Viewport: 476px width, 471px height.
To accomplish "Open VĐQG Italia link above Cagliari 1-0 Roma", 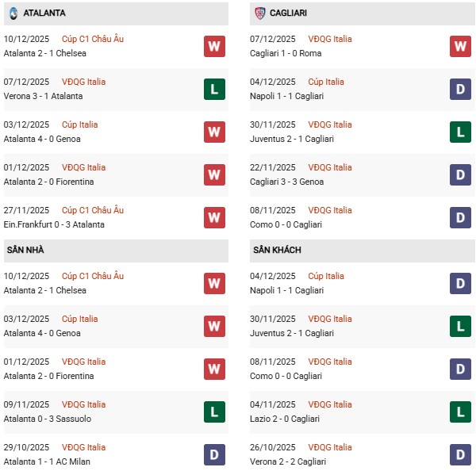I will tap(332, 39).
